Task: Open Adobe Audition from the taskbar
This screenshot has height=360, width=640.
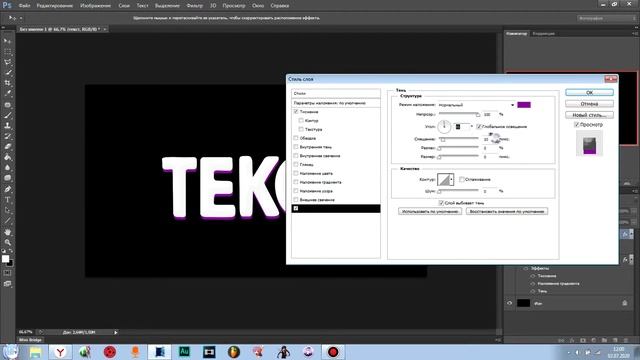Action: coord(184,351)
